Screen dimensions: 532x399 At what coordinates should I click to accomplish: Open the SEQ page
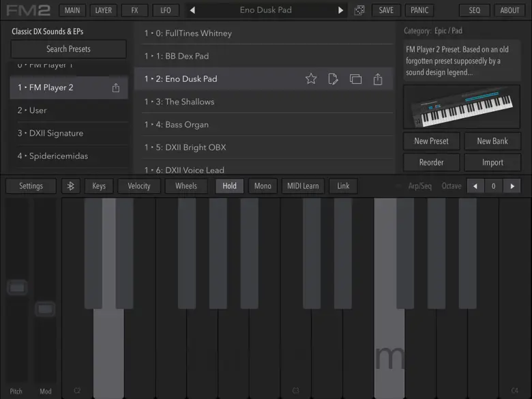click(x=474, y=10)
